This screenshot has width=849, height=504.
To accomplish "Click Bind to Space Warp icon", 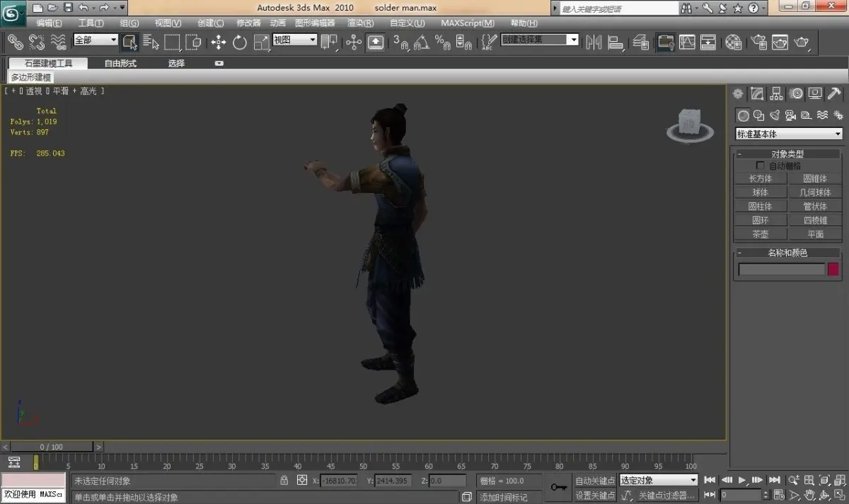I will click(x=59, y=42).
